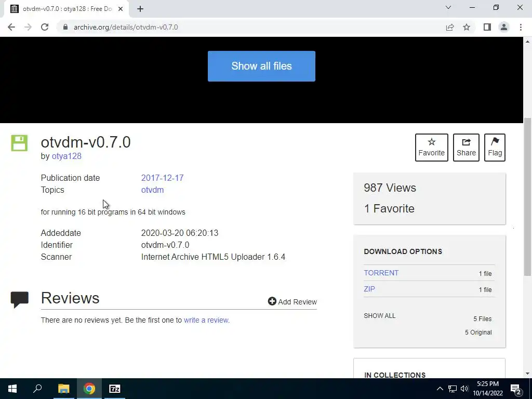Open the notification center
Screen dimensions: 532x399
(x=516, y=389)
